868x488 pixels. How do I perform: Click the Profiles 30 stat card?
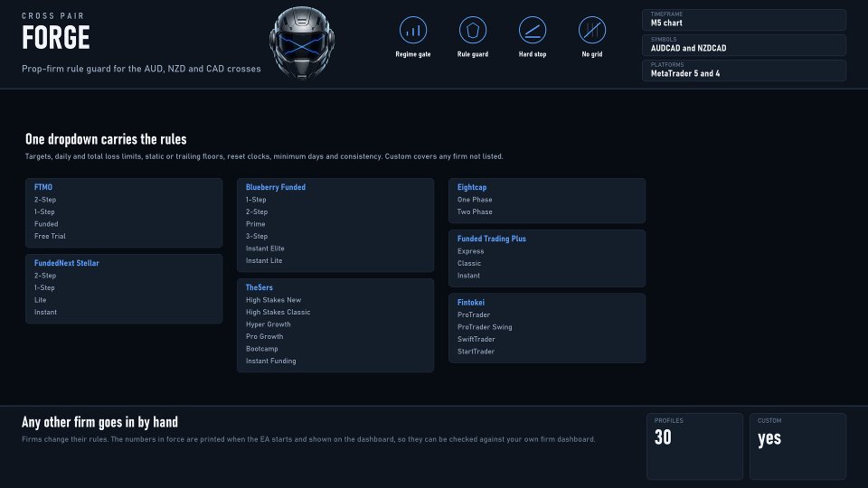click(x=694, y=446)
